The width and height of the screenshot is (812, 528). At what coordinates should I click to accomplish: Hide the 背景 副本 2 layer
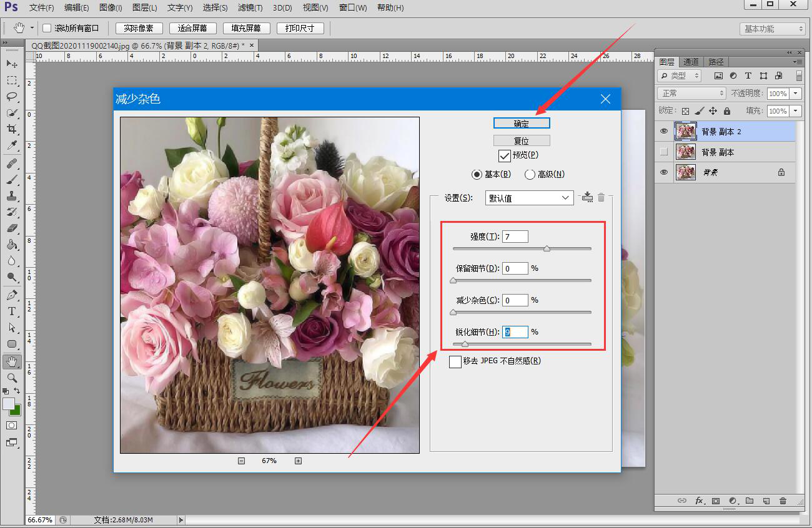[664, 131]
